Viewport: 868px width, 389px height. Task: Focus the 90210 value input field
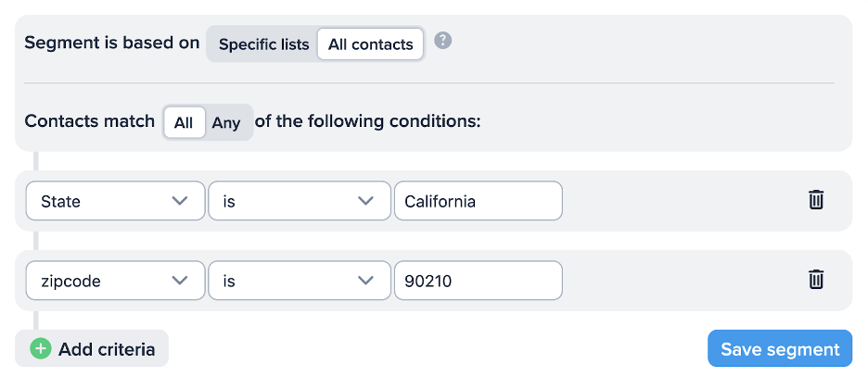[x=478, y=281]
